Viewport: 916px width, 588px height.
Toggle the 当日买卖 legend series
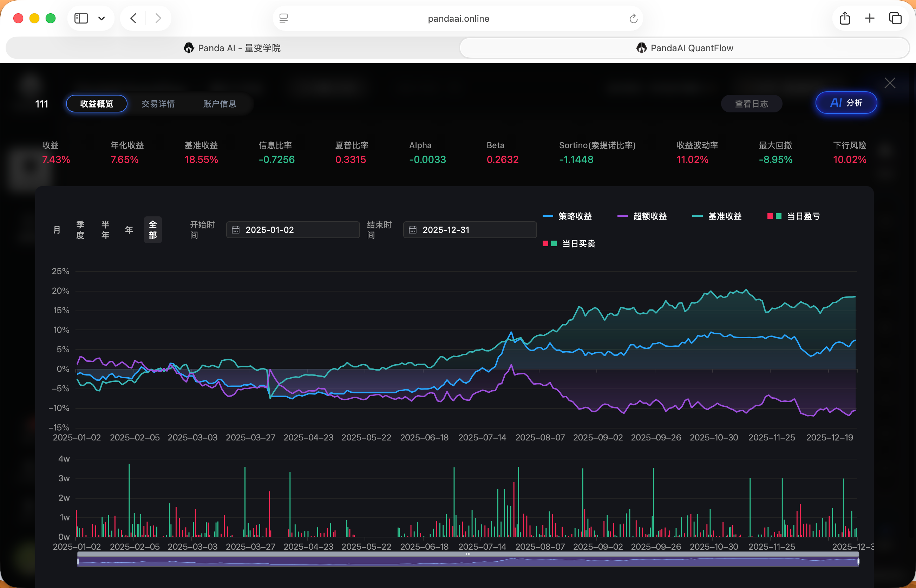pos(569,244)
